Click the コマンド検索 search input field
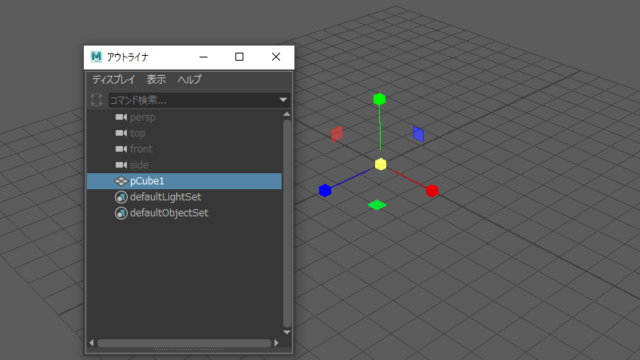This screenshot has width=640, height=360. coord(193,100)
